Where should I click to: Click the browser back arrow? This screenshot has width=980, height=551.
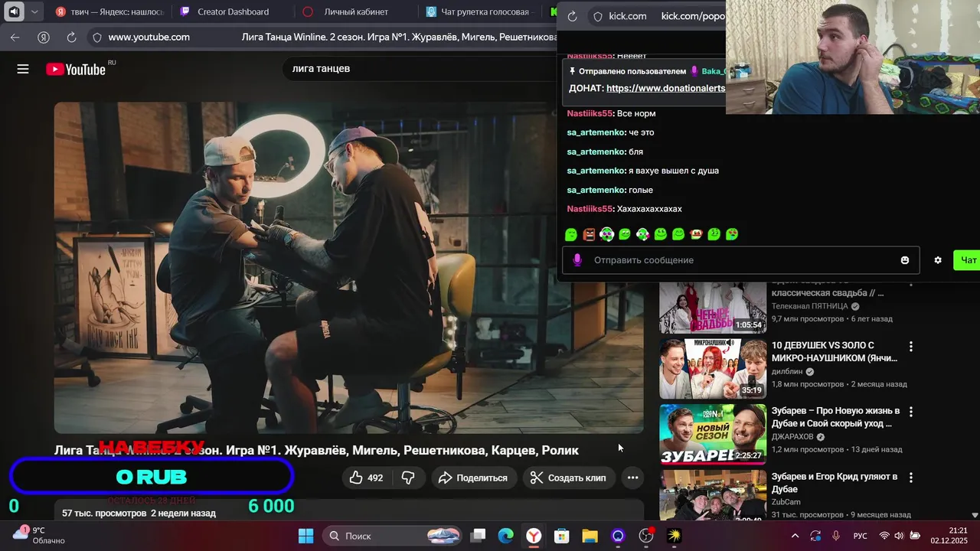coord(15,37)
